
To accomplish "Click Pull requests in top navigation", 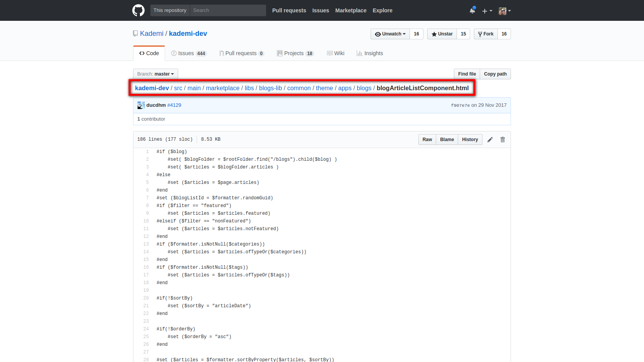I will click(289, 10).
